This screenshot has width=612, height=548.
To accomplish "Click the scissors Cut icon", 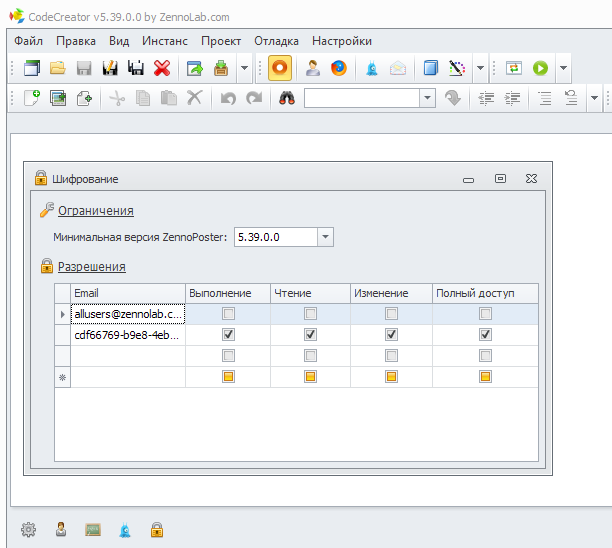I will click(117, 98).
